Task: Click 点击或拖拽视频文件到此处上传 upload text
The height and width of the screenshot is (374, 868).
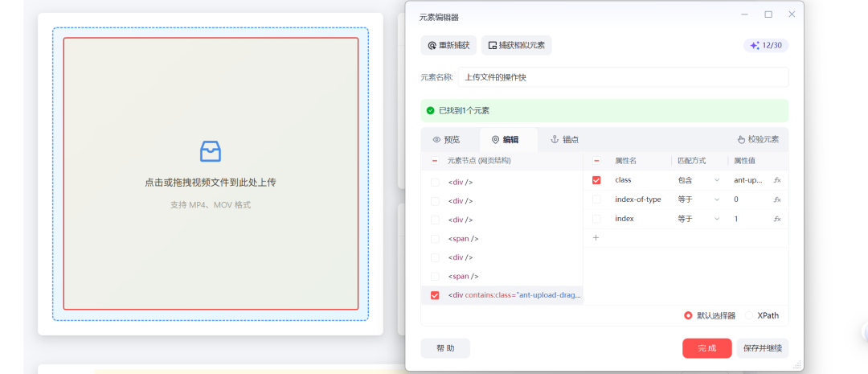Action: (x=211, y=183)
